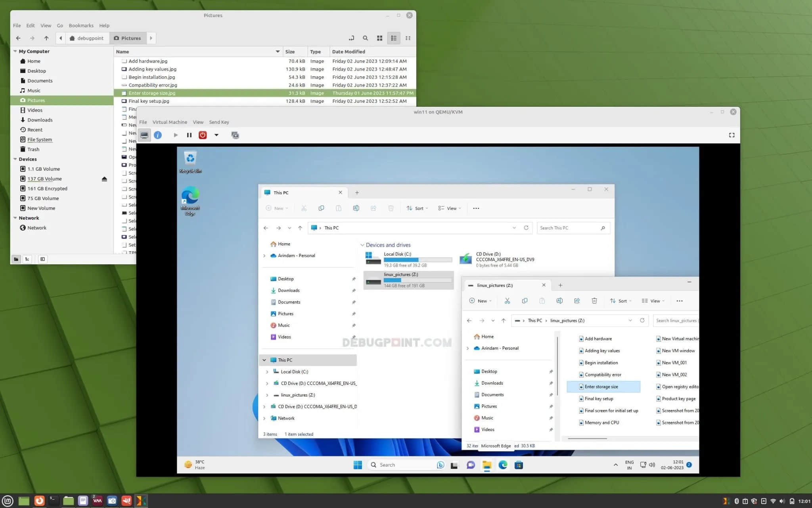Image resolution: width=812 pixels, height=508 pixels.
Task: Click the list view icon in Nautilus toolbar
Action: pyautogui.click(x=393, y=38)
